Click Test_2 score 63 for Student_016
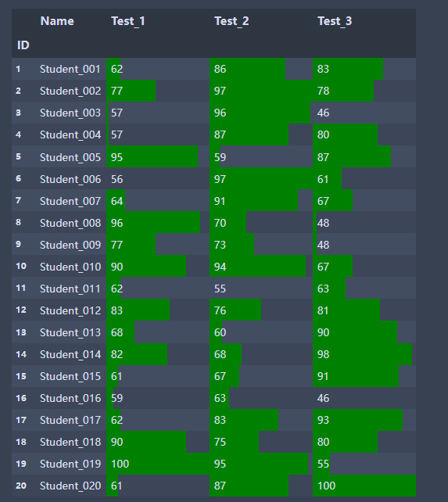The image size is (448, 502). 261,398
